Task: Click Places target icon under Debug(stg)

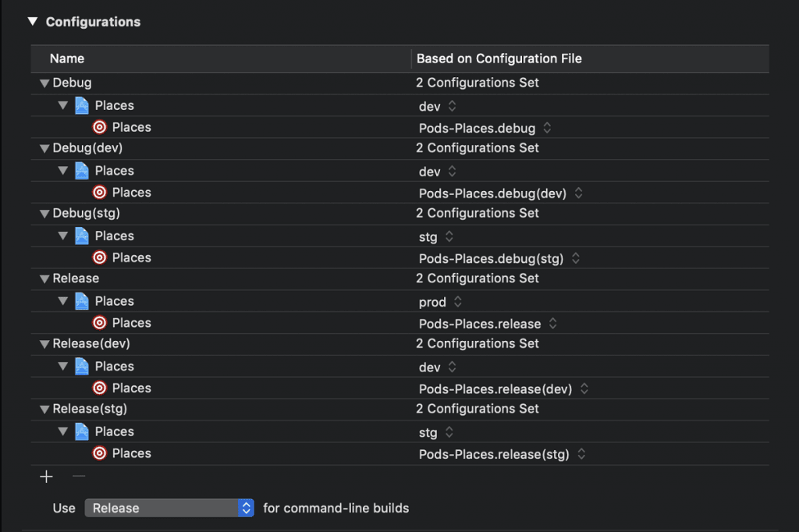Action: click(99, 257)
